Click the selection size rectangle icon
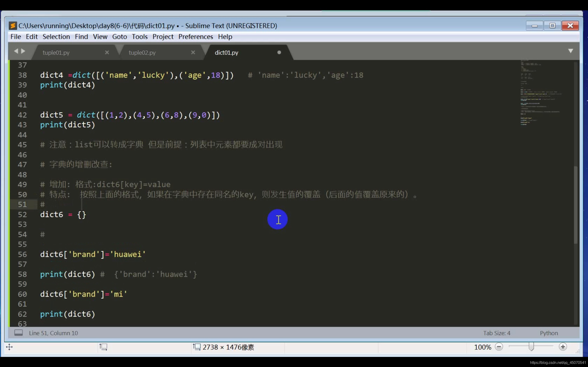The height and width of the screenshot is (367, 588). 104,347
